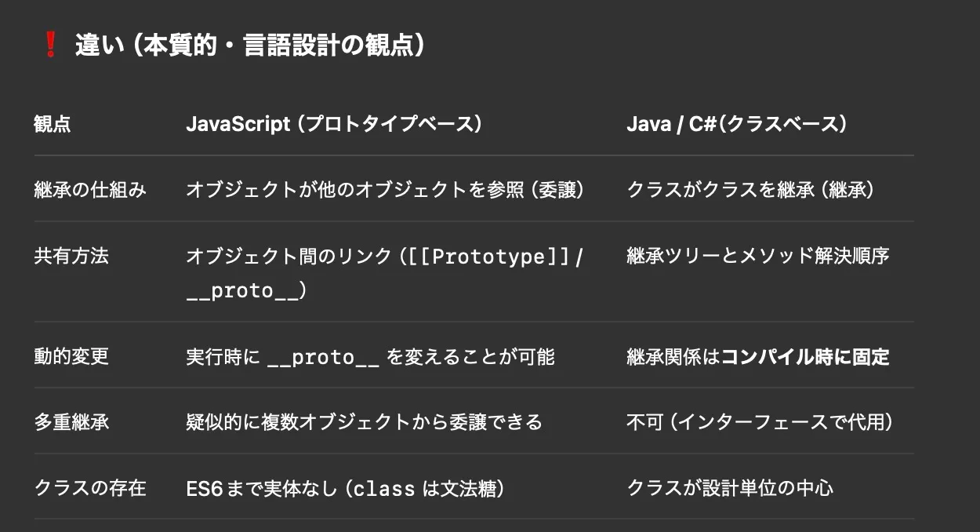Select the クラスの存在 row label
This screenshot has width=980, height=532.
[90, 488]
